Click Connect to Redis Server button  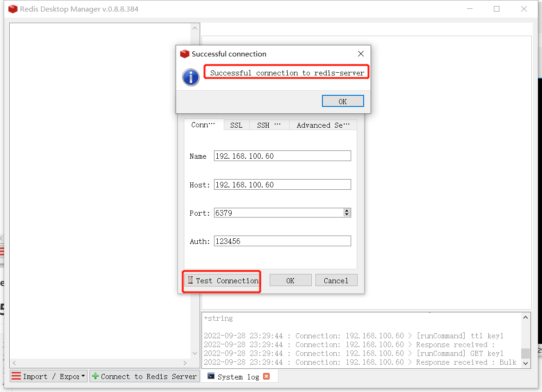(145, 376)
